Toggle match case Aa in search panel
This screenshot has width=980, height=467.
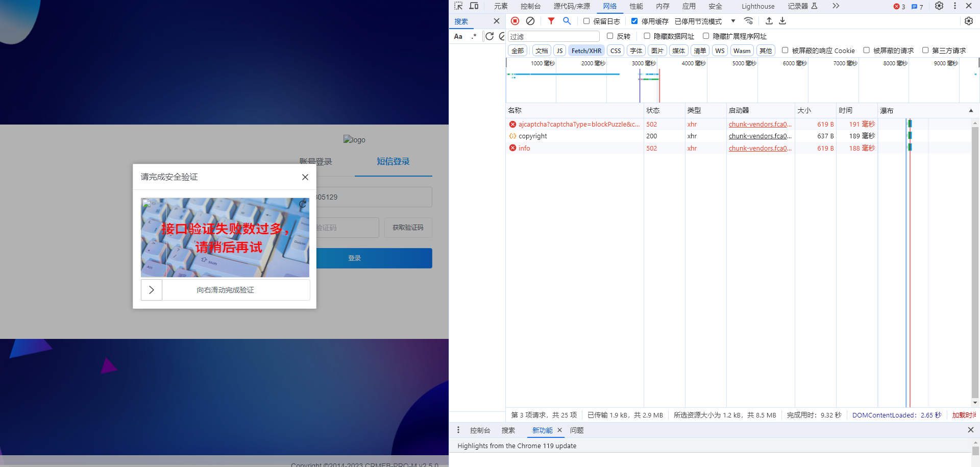tap(458, 36)
